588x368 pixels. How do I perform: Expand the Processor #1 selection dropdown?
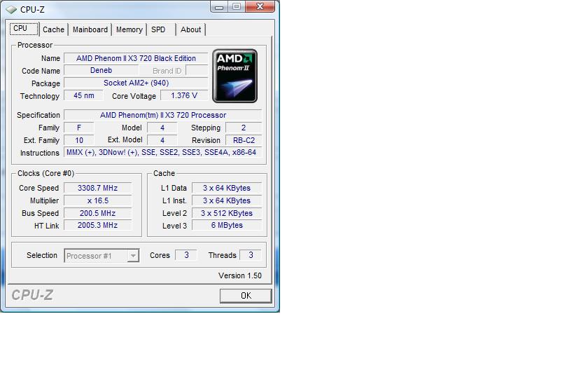(x=133, y=256)
